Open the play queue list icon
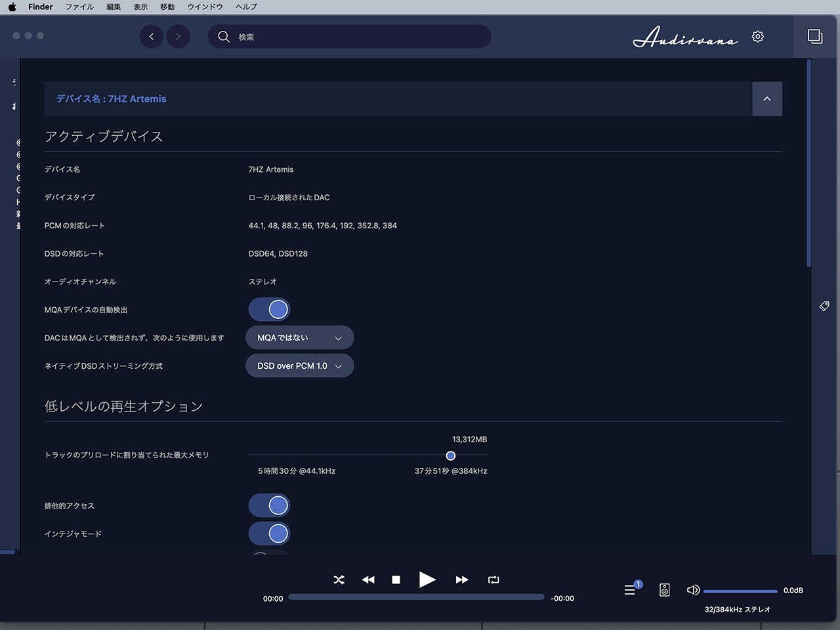The image size is (840, 630). (x=630, y=590)
